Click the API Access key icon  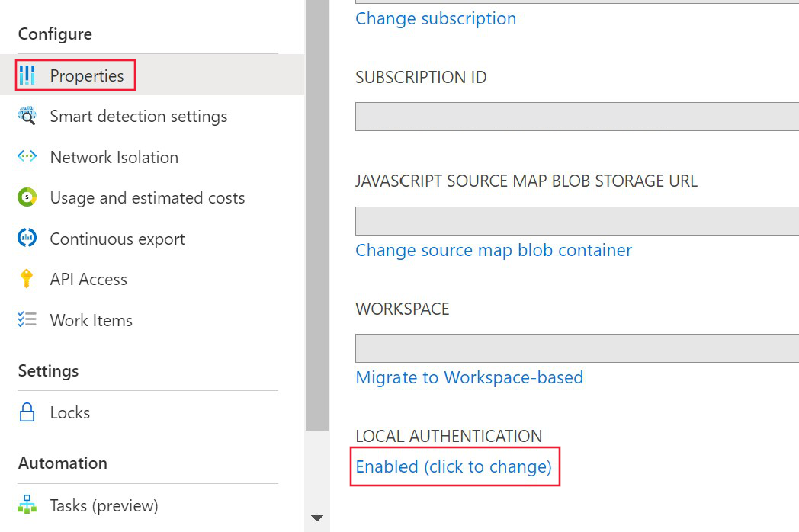(27, 279)
